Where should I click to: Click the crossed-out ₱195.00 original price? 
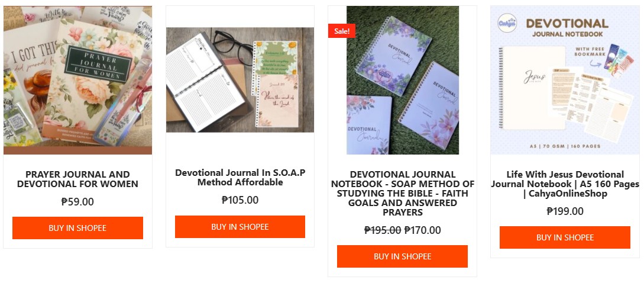383,230
